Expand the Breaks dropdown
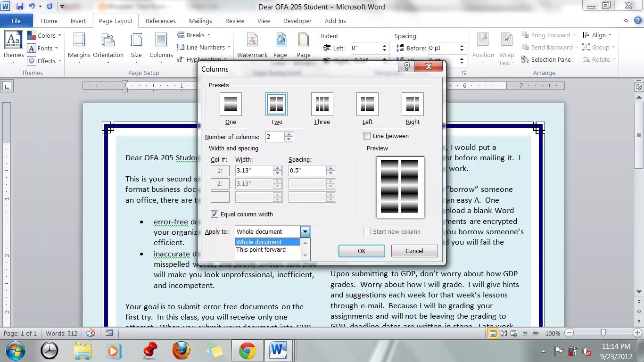The image size is (644, 362). [x=193, y=35]
